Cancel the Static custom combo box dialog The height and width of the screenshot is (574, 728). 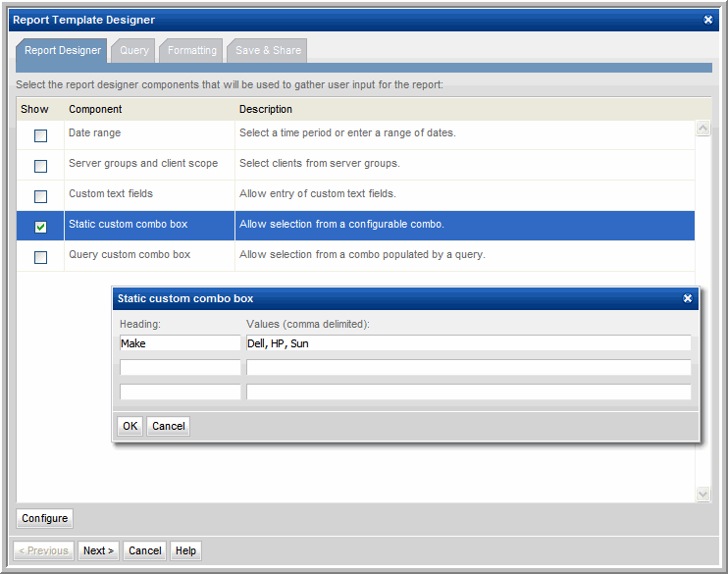click(168, 426)
